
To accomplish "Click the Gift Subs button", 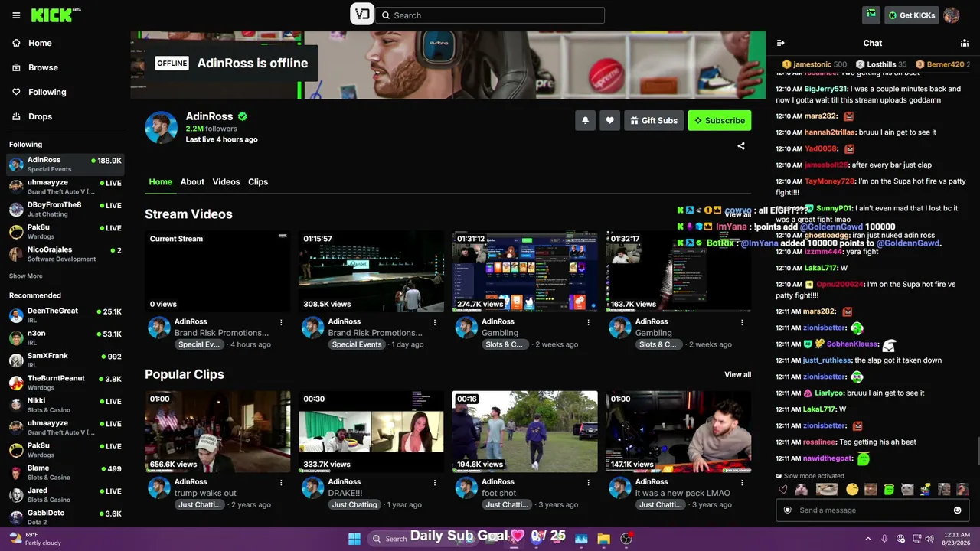I will [654, 120].
